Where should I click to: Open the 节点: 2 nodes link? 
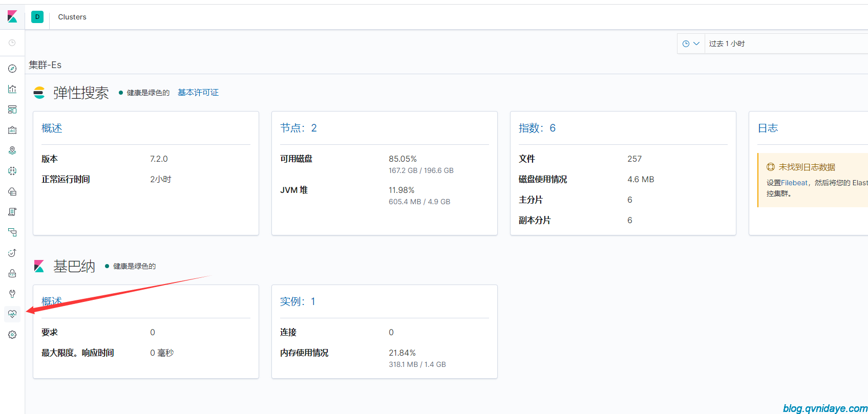pyautogui.click(x=299, y=128)
